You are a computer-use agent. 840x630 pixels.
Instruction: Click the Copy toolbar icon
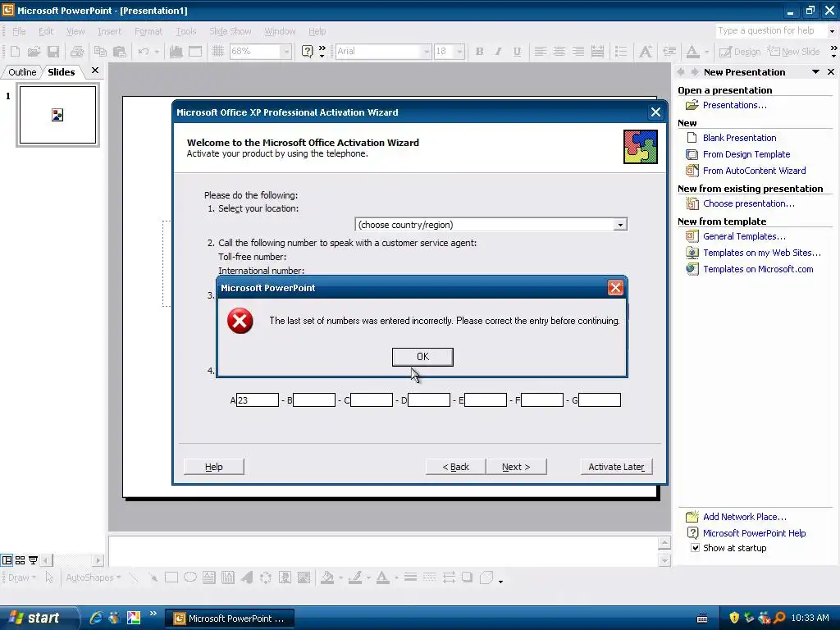(100, 52)
